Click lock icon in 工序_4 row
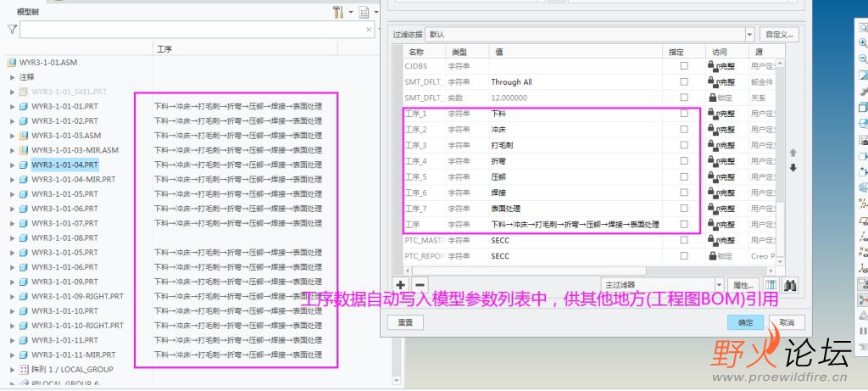The width and height of the screenshot is (868, 391). tap(712, 161)
